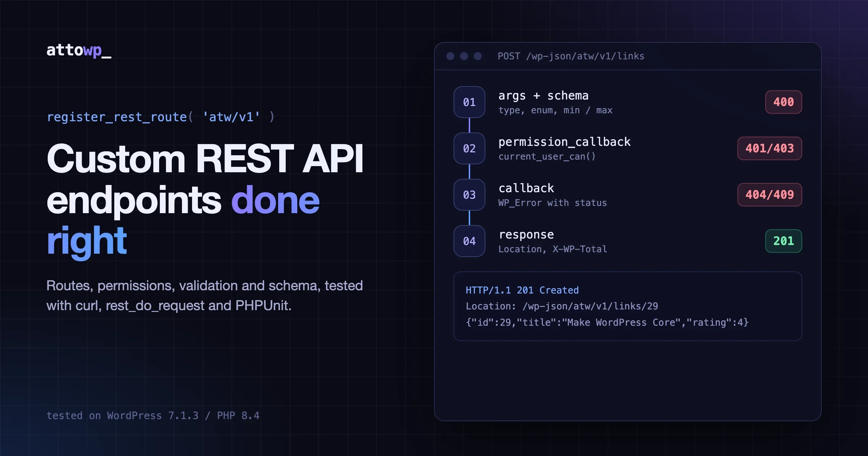Click step badge 04
868x456 pixels.
click(x=469, y=241)
